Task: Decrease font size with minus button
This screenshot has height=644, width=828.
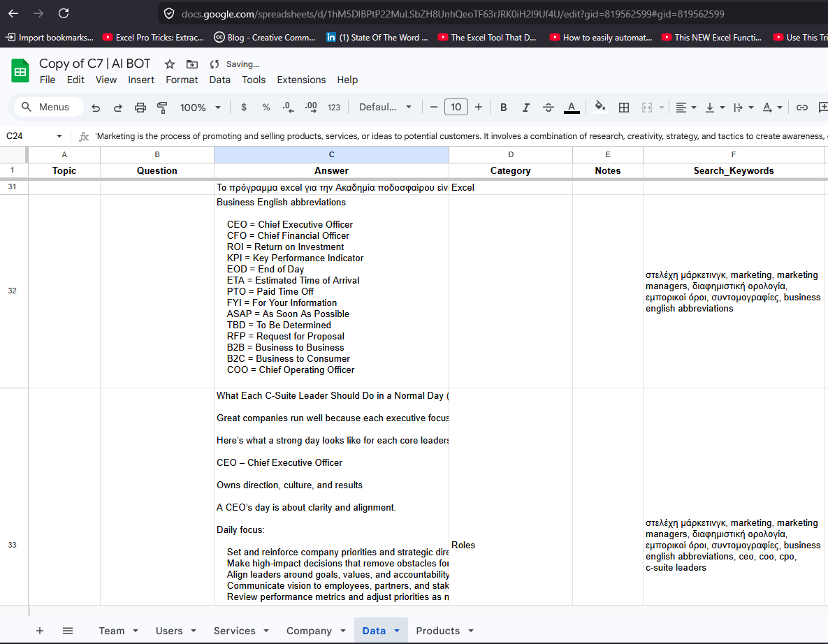Action: click(x=433, y=107)
